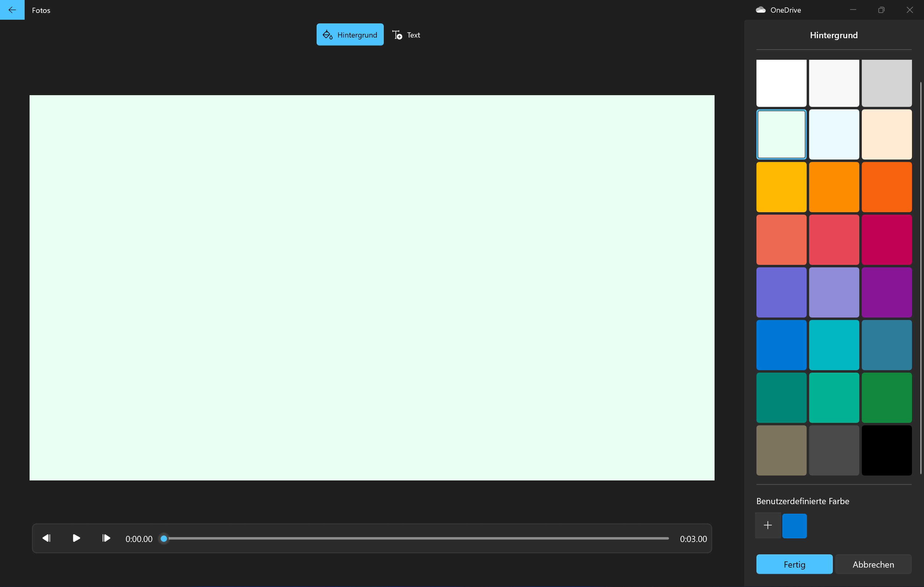The width and height of the screenshot is (924, 587).
Task: Choose the golden yellow swatch
Action: [x=781, y=187]
